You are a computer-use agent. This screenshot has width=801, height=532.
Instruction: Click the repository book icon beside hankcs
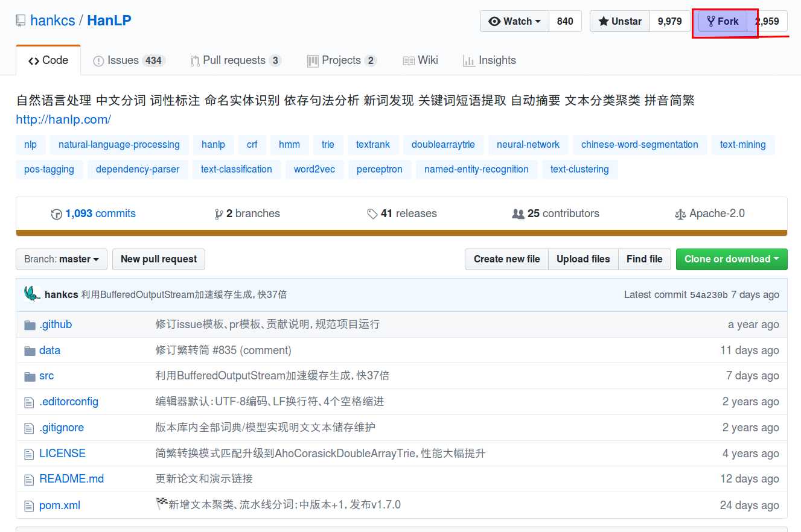point(21,21)
